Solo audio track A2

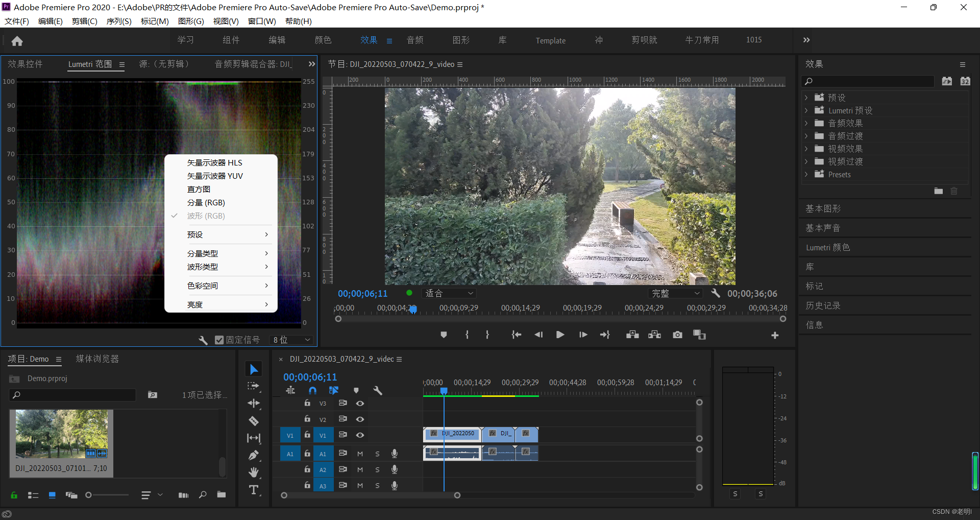[x=377, y=469]
